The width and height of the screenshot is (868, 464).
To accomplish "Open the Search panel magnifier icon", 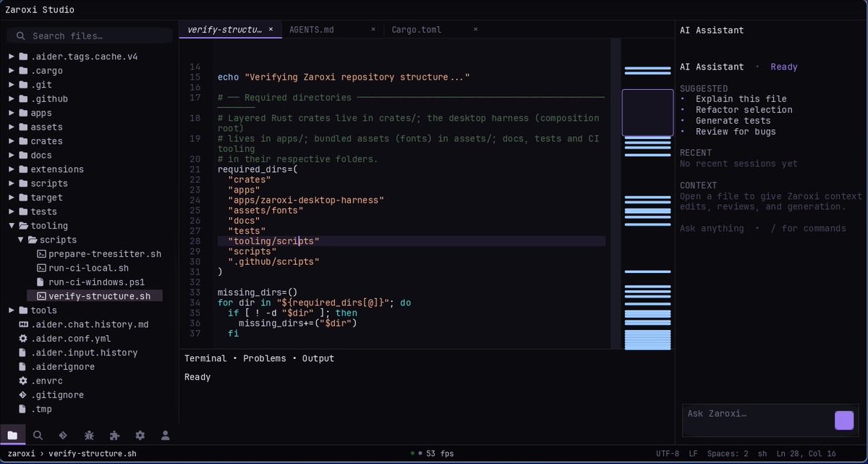I will [x=38, y=435].
